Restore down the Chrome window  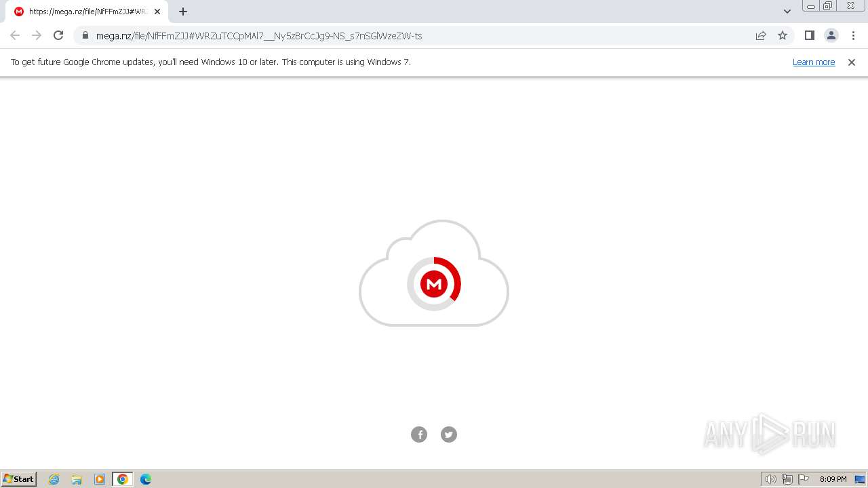pyautogui.click(x=827, y=6)
